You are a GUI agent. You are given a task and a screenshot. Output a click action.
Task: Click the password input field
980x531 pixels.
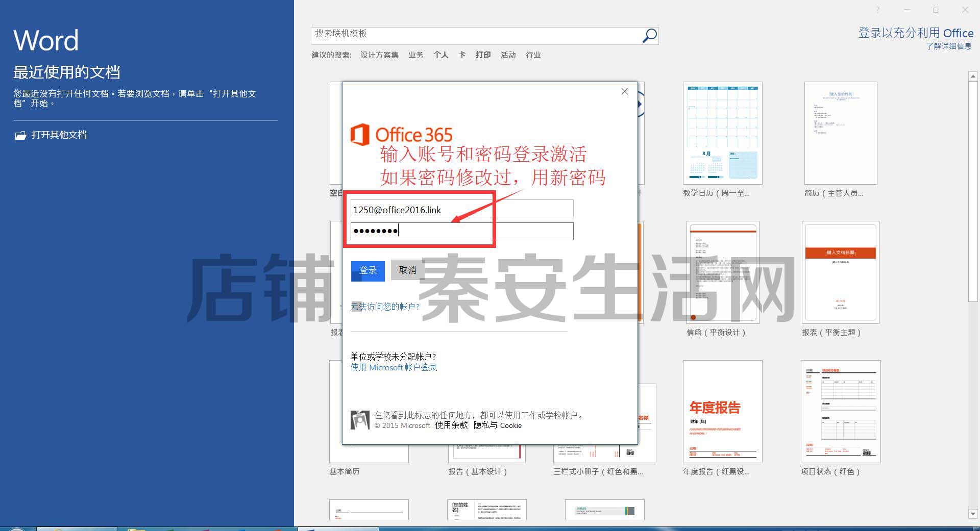tap(462, 231)
